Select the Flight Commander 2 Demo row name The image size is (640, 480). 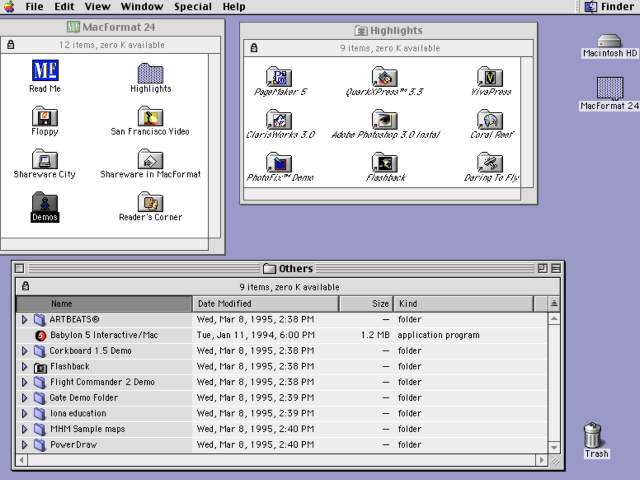[102, 382]
